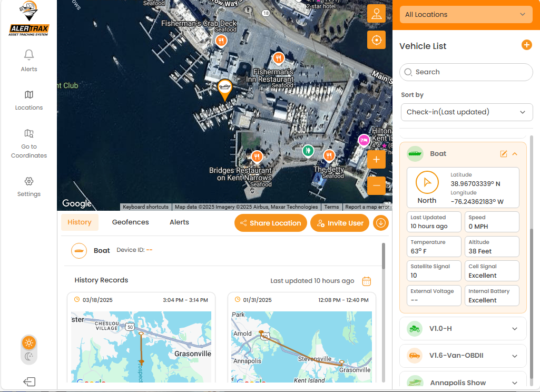Edit the Boat vehicle details
Screen dimensions: 540x392
(503, 154)
